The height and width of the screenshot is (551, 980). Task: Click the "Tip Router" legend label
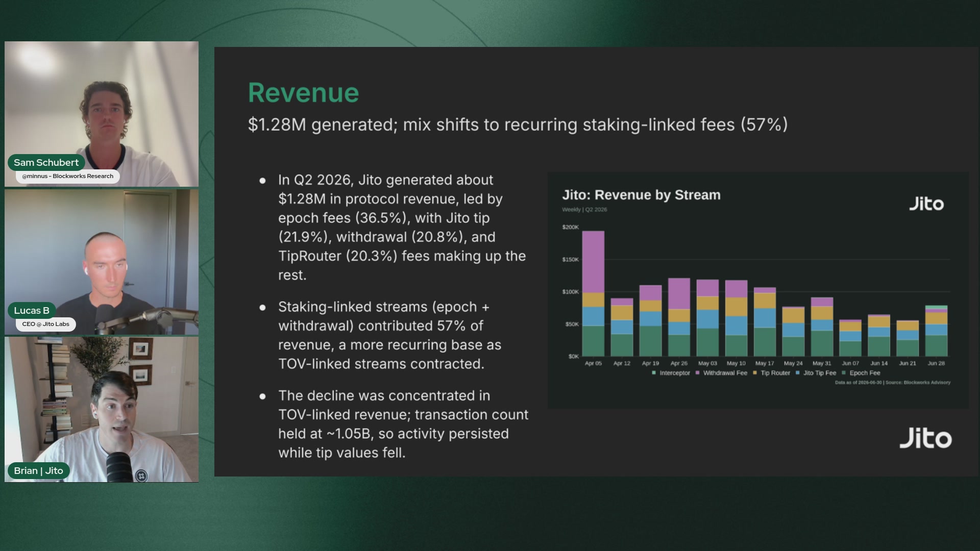(x=775, y=373)
